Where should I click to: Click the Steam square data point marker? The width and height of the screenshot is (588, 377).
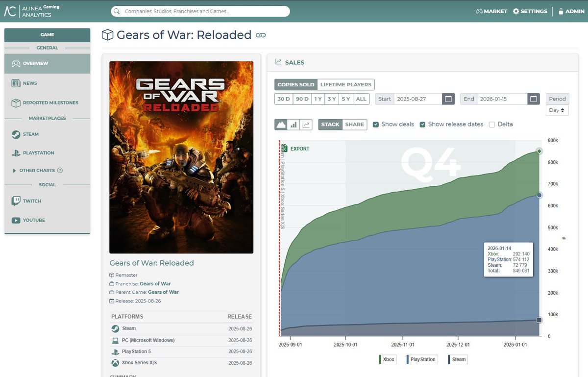[x=539, y=320]
